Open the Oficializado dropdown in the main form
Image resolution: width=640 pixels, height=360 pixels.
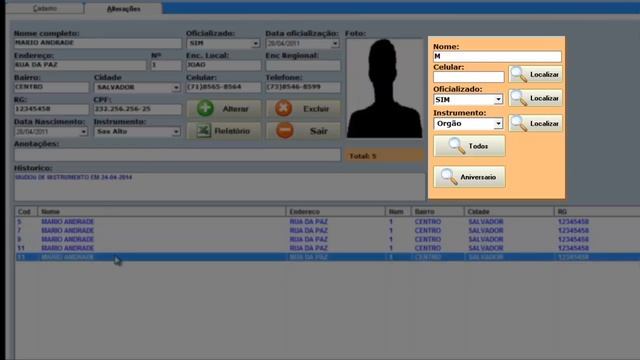pos(255,43)
